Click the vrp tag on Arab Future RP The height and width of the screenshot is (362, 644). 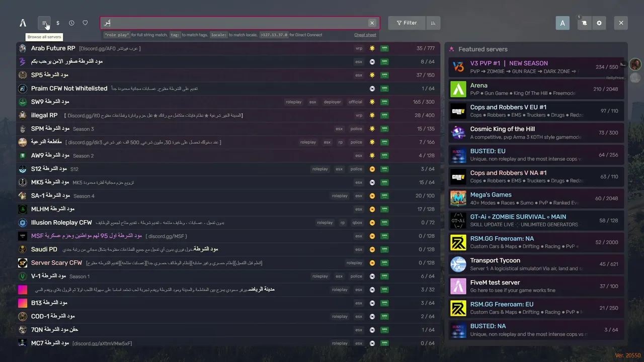tap(359, 48)
